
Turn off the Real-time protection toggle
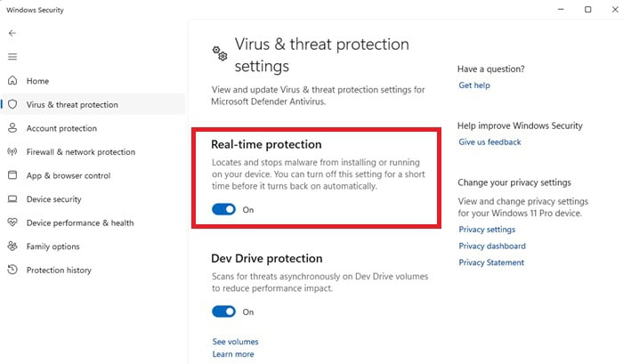[223, 209]
